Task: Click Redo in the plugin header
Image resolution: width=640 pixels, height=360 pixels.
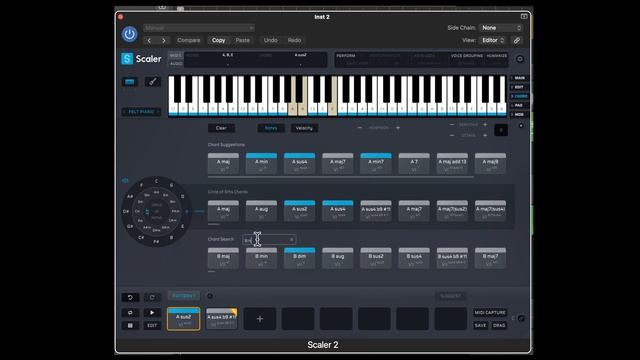Action: (294, 40)
